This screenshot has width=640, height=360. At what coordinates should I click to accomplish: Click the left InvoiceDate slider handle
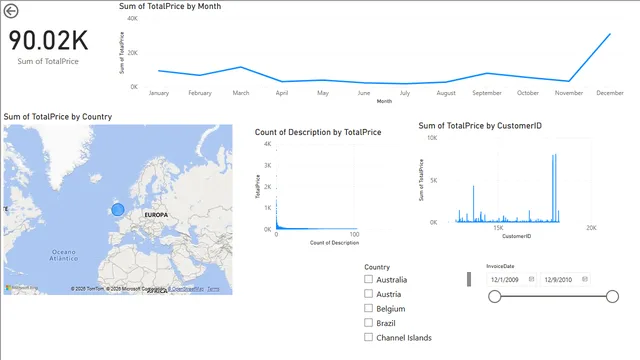pos(495,297)
